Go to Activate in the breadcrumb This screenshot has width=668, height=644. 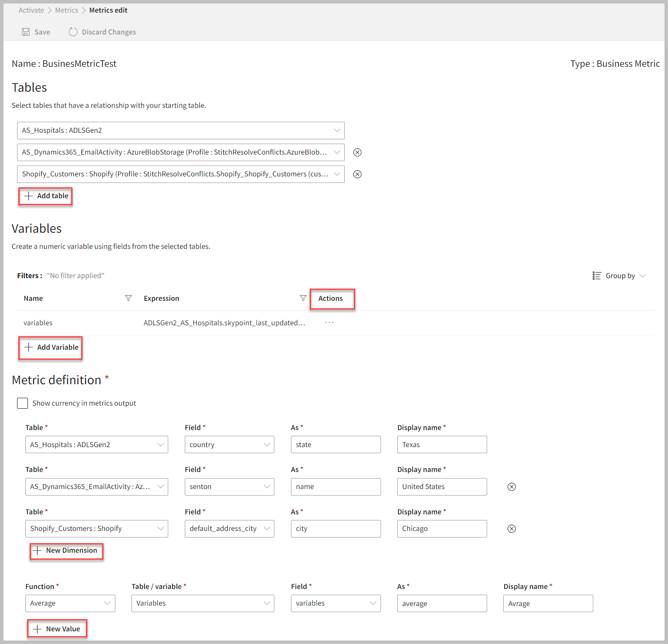(31, 10)
